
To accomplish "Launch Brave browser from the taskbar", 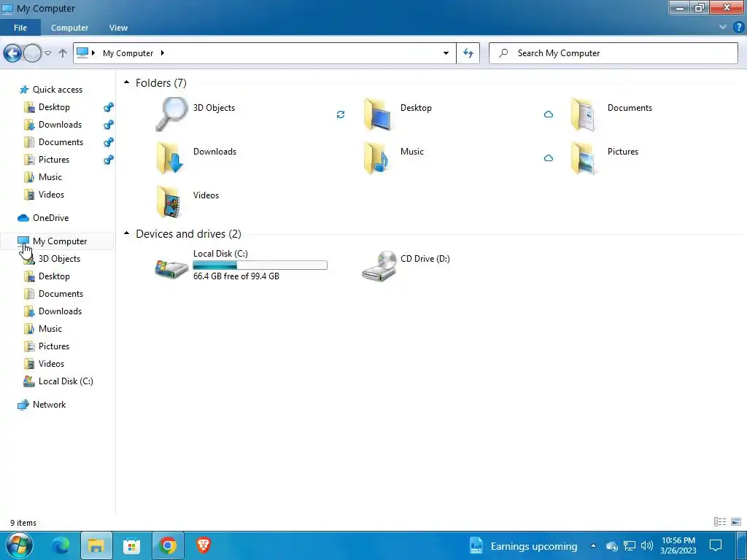I will click(x=204, y=545).
